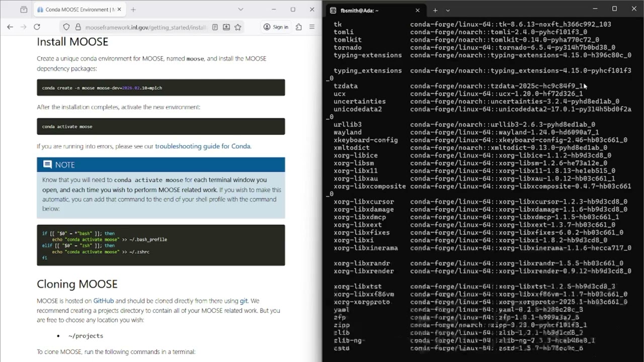
Task: Click the bash_profile shell script code block
Action: coord(161,245)
